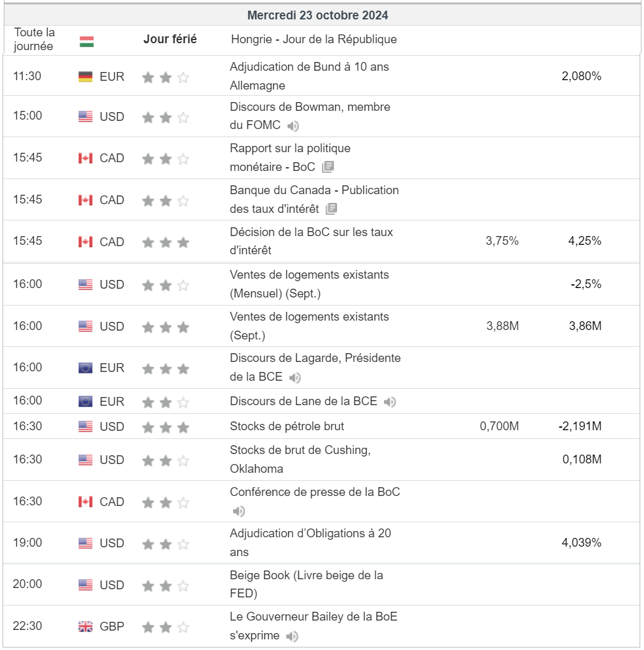Click speaker icon beside Discours de Lane

pyautogui.click(x=390, y=401)
